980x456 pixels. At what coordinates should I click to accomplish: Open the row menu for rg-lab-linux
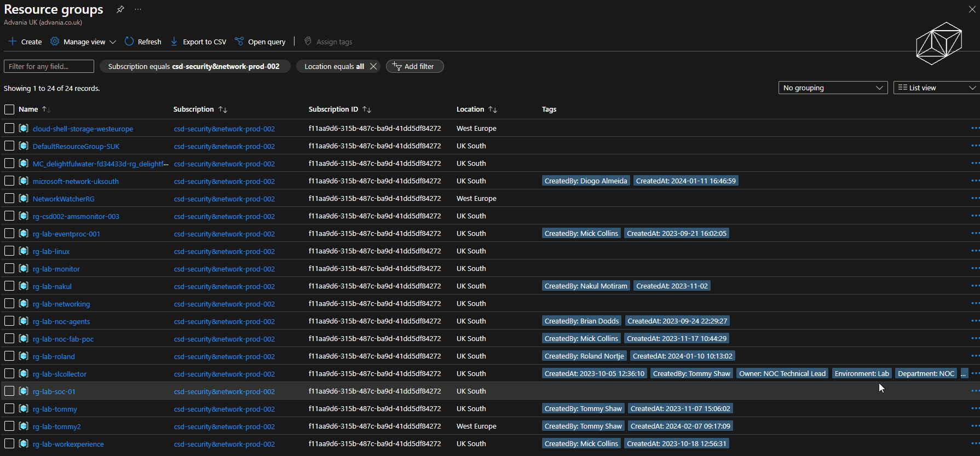pos(975,251)
